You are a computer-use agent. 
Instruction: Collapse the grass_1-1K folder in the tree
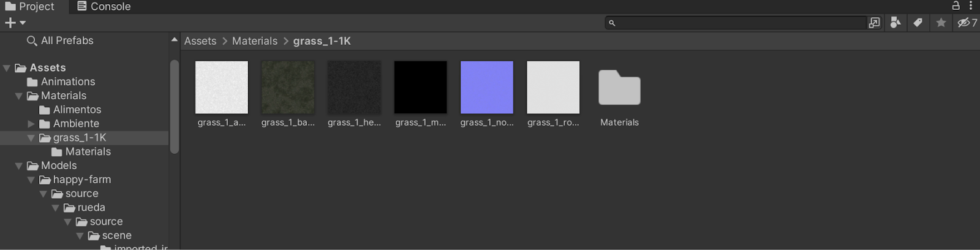31,138
